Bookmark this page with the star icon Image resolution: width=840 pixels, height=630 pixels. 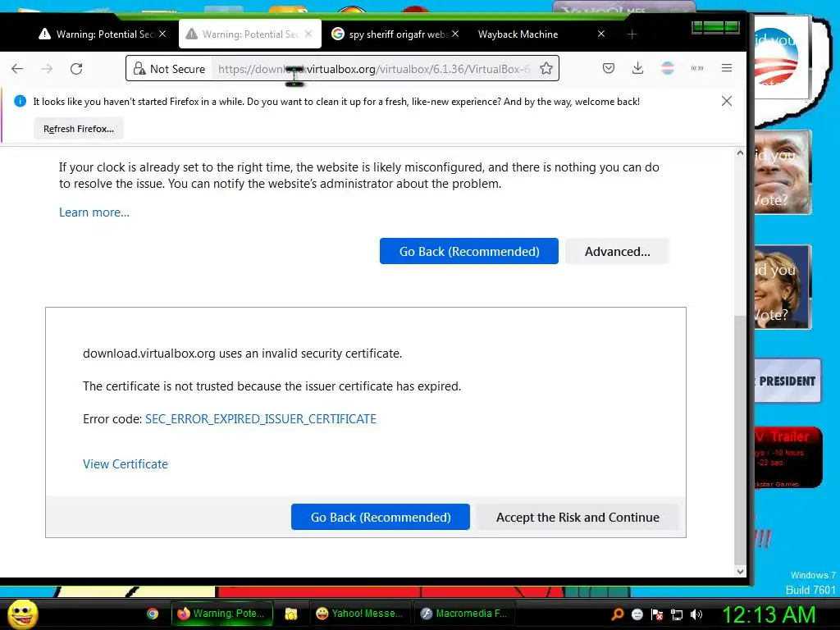coord(546,69)
